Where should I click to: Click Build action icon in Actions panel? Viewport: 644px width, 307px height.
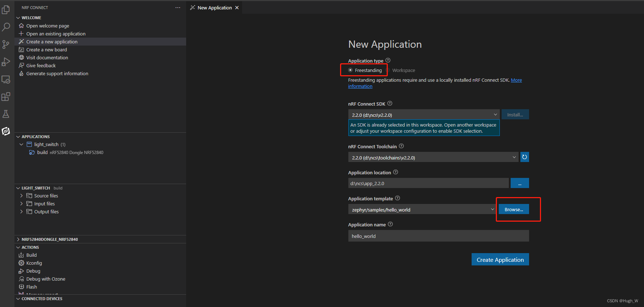click(x=21, y=255)
